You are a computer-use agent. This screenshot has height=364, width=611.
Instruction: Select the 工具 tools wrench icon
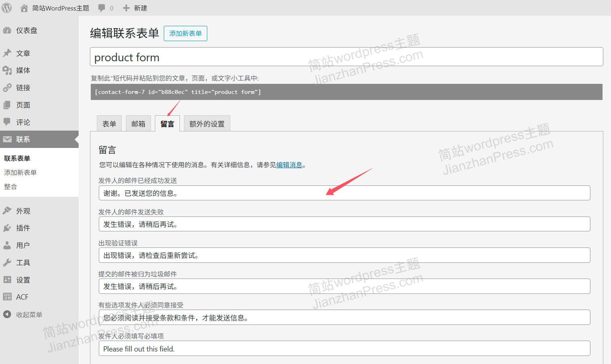click(8, 262)
